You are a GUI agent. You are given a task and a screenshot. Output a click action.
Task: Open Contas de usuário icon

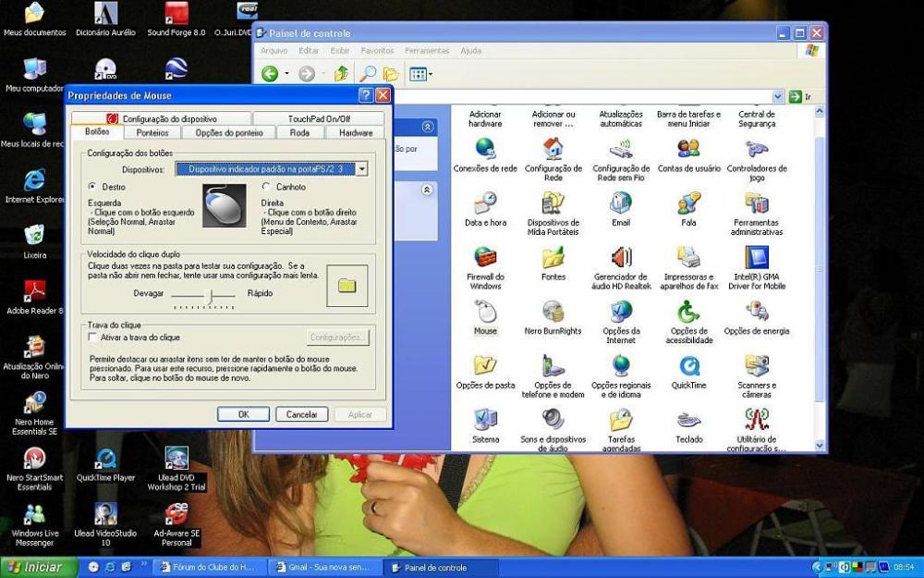click(688, 150)
